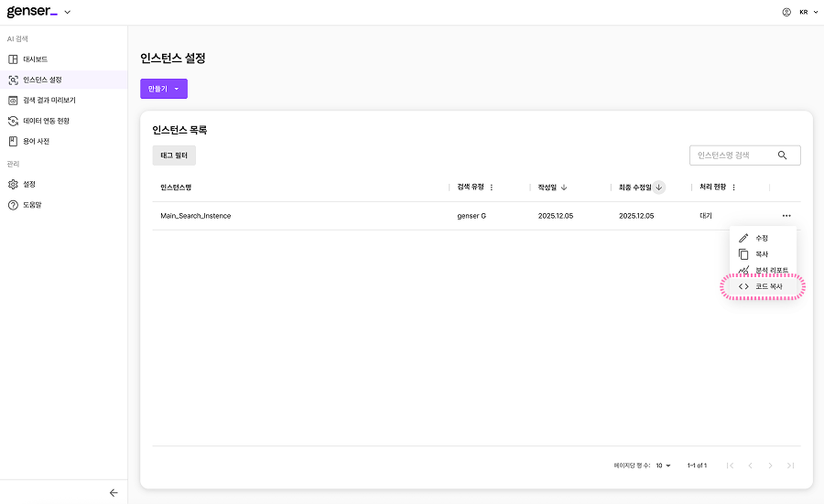Open 용어 사전 in the sidebar
824x504 pixels.
36,142
